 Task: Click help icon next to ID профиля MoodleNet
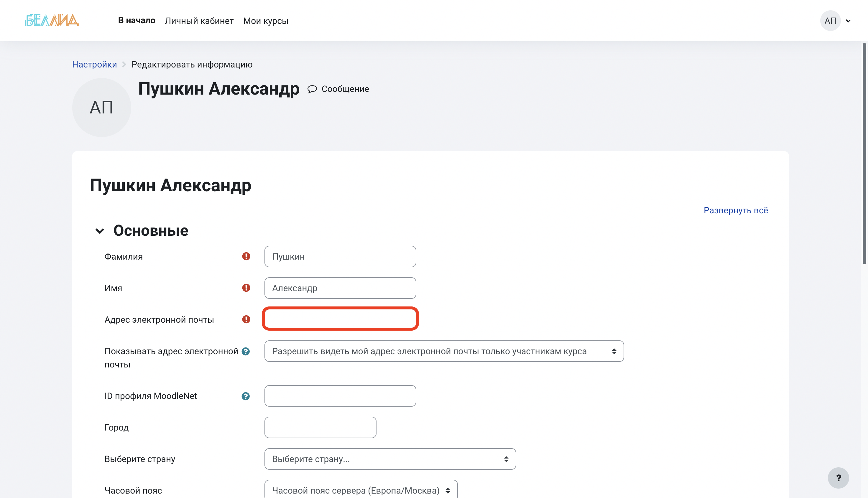click(x=245, y=396)
